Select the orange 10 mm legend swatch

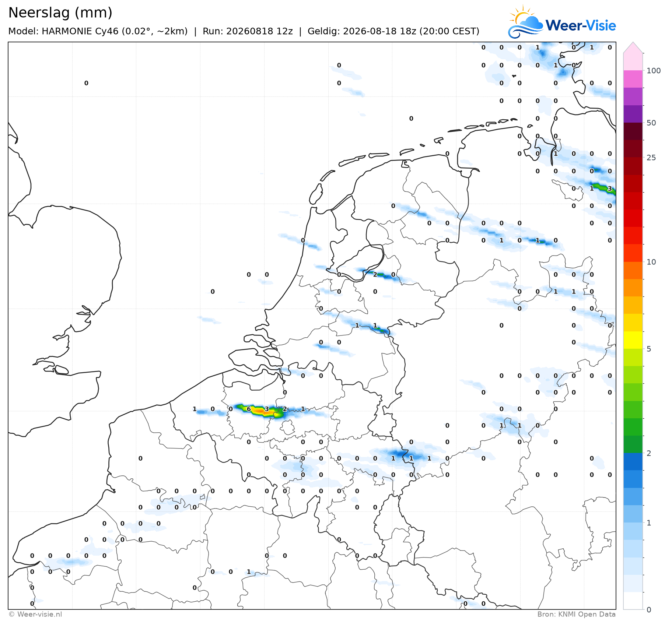[633, 270]
